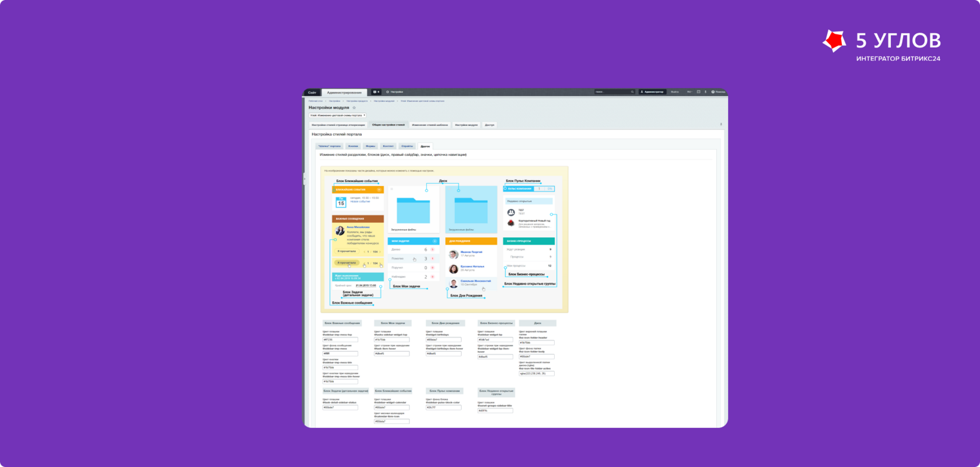Open the Настройки модуля tab
The height and width of the screenshot is (467, 980).
tap(466, 125)
